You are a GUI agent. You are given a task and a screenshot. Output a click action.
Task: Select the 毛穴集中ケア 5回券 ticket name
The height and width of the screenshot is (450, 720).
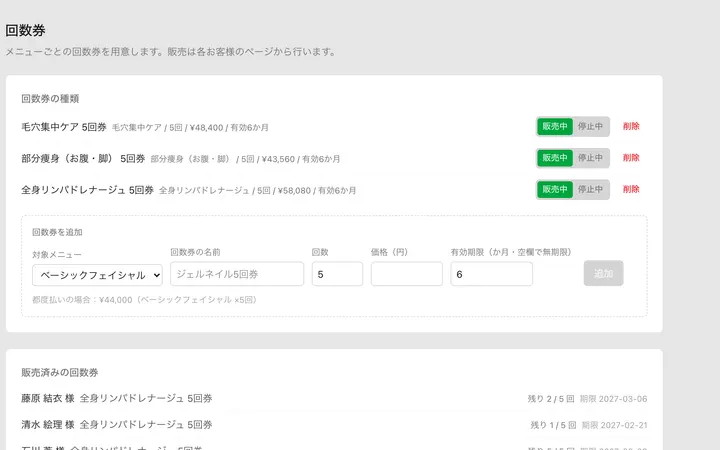point(64,127)
